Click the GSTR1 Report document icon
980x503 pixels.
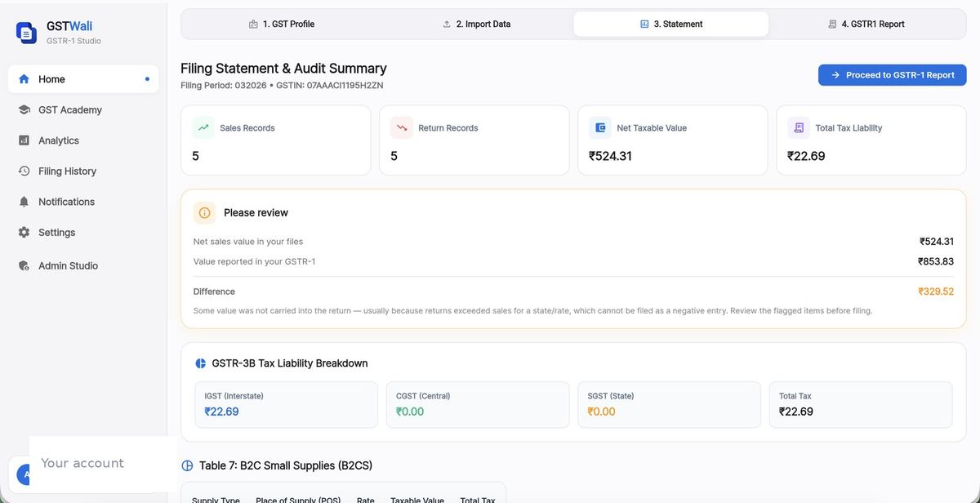point(832,24)
